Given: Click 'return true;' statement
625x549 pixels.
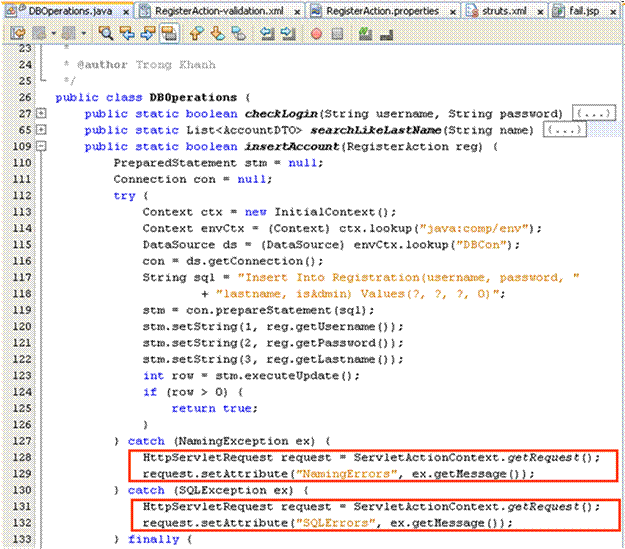Looking at the screenshot, I should point(215,408).
